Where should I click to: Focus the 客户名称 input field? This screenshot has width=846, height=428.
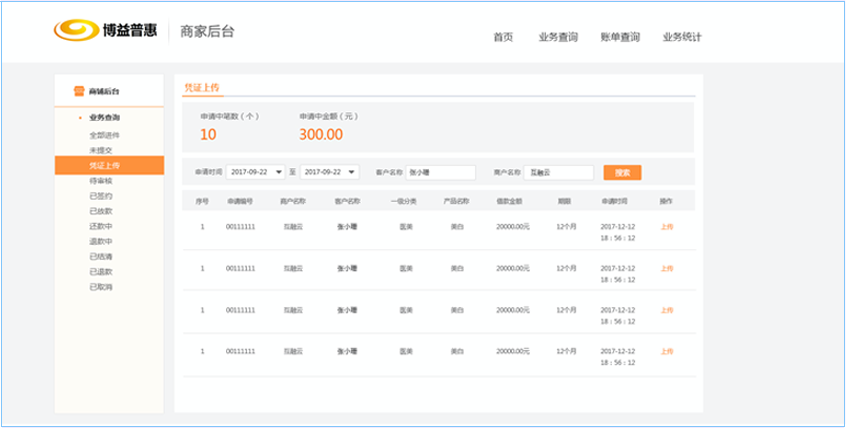pyautogui.click(x=440, y=172)
